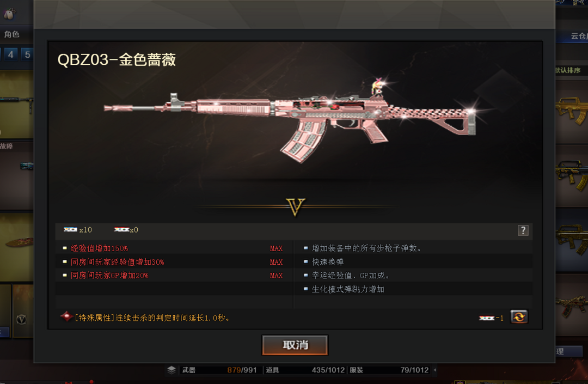The image size is (588, 384).
Task: Click the stacked layers icon beside 武器
Action: pos(171,370)
